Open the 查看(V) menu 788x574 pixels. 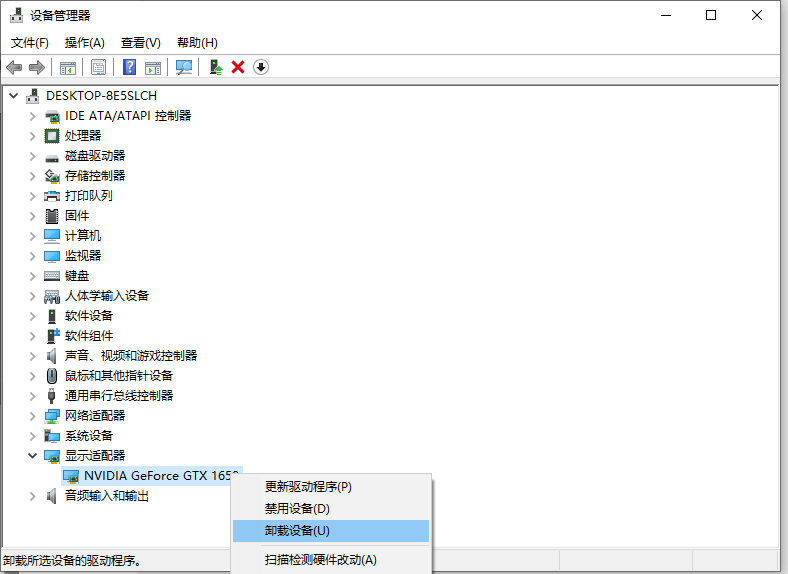(x=141, y=43)
